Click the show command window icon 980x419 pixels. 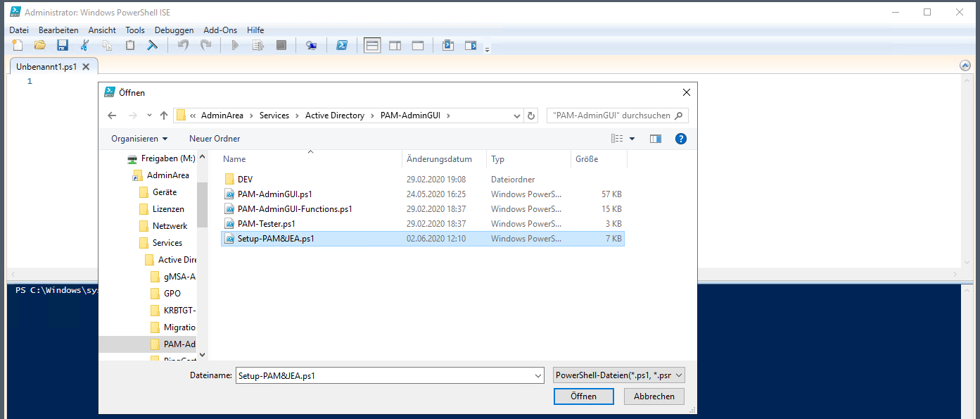(x=447, y=46)
